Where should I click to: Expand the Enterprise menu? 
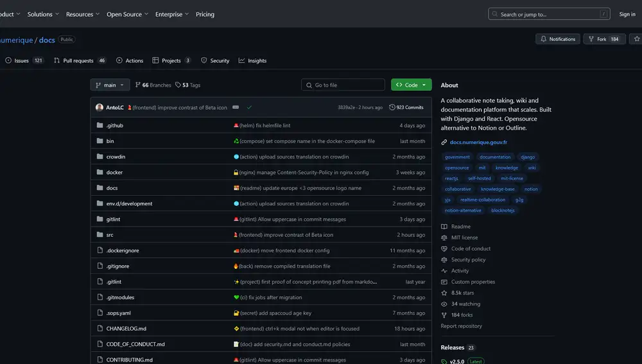pos(172,14)
